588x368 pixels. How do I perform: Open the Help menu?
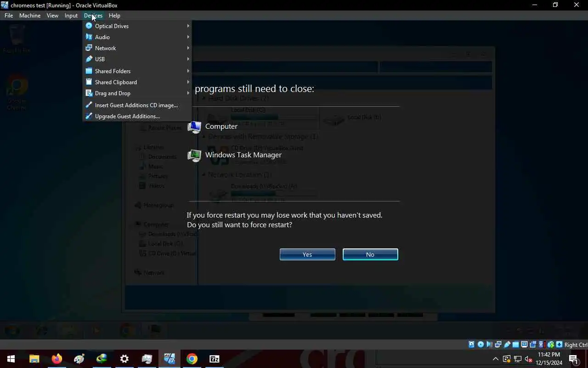(114, 15)
